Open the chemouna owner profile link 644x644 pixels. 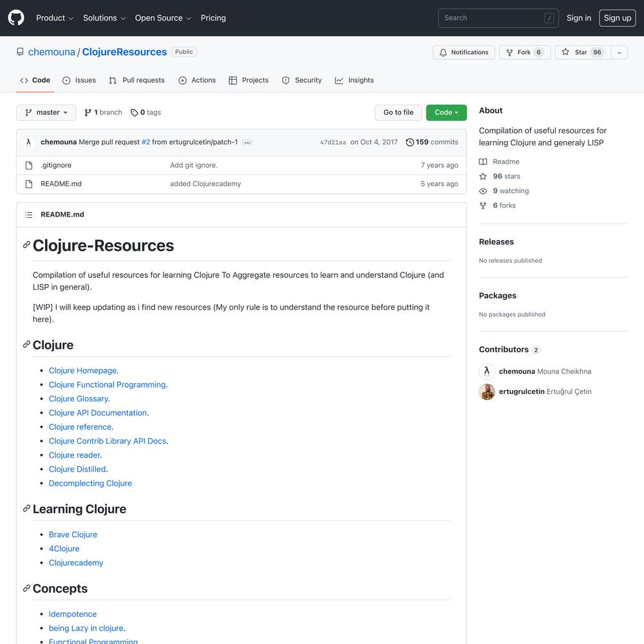coord(52,52)
